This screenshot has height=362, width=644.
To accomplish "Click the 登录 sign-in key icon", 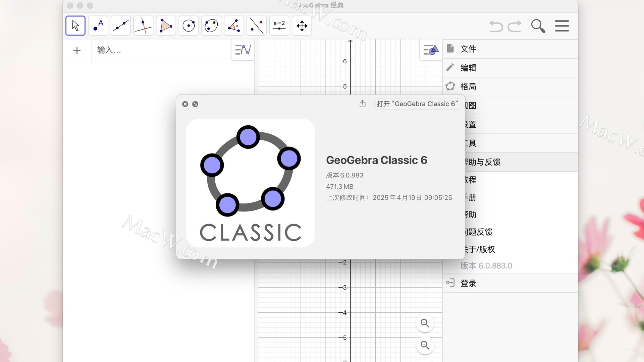I will click(450, 283).
